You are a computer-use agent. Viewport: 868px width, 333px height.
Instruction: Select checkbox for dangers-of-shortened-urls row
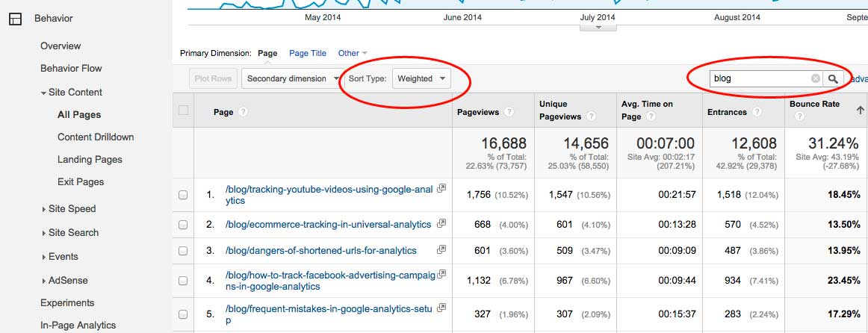[184, 251]
